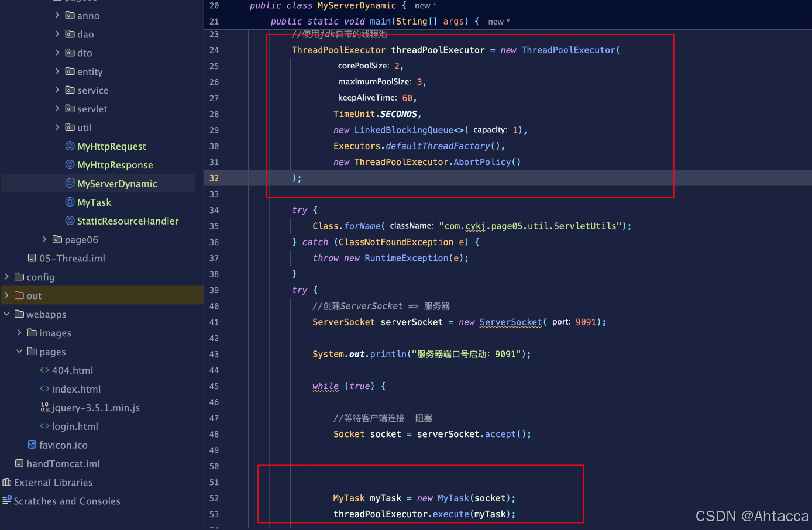Collapse the webapps folder arrow
Image resolution: width=812 pixels, height=530 pixels.
pos(6,314)
